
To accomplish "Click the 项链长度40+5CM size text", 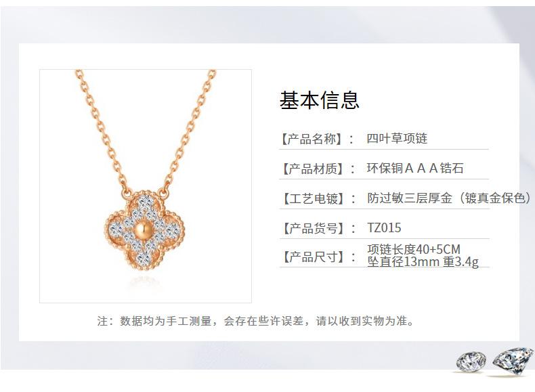I will coord(414,249).
